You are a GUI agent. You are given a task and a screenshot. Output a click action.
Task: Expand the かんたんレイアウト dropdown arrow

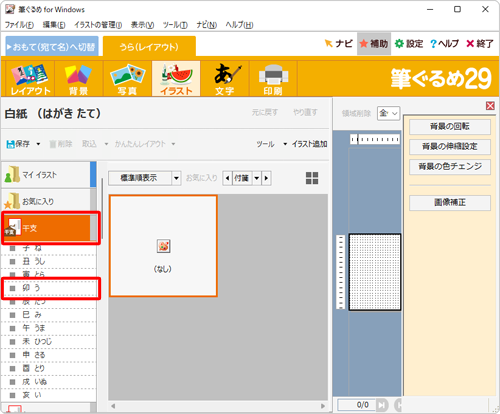[173, 144]
